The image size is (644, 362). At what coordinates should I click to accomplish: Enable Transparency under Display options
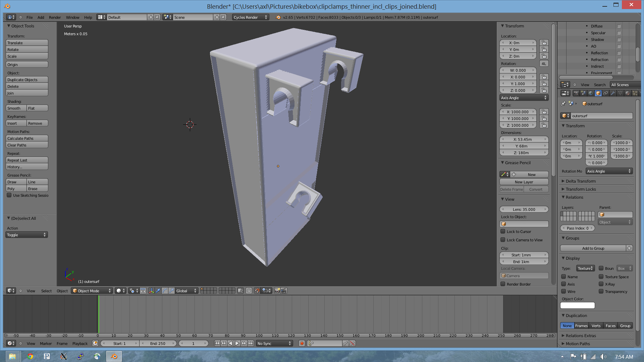click(x=602, y=292)
